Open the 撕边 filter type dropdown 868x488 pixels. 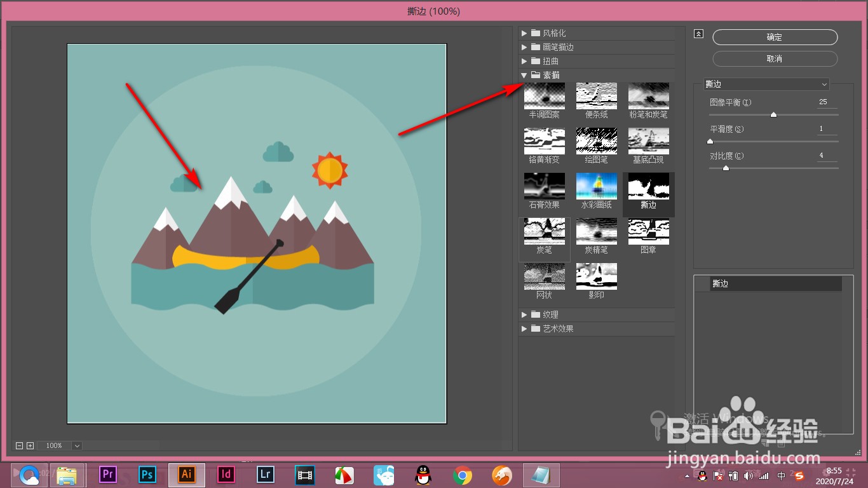766,84
